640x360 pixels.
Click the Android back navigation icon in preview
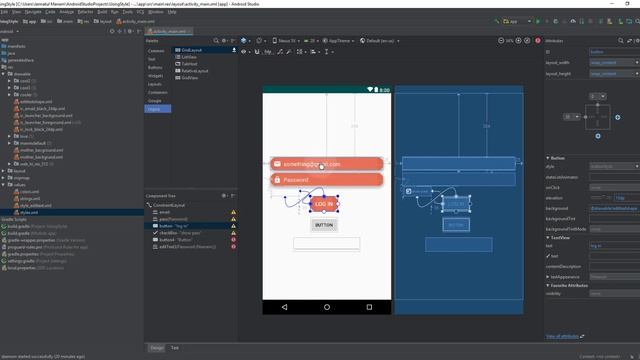(x=284, y=307)
